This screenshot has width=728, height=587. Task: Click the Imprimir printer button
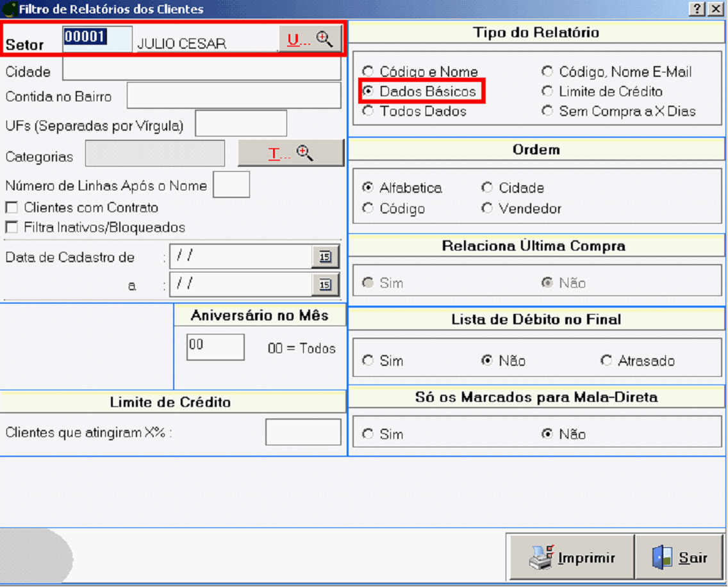[570, 558]
